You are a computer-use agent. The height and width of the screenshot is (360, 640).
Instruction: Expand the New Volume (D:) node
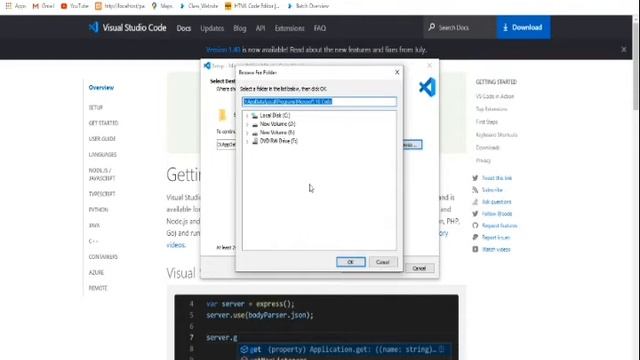click(247, 124)
